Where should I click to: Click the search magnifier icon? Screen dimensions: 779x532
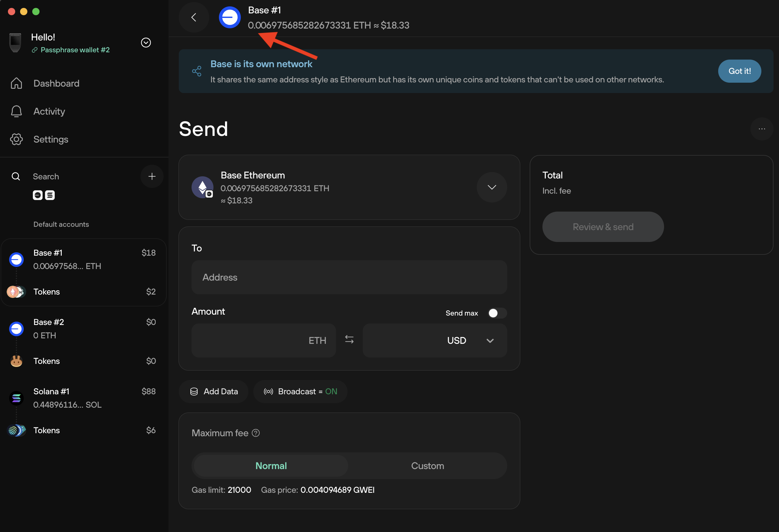pyautogui.click(x=16, y=176)
